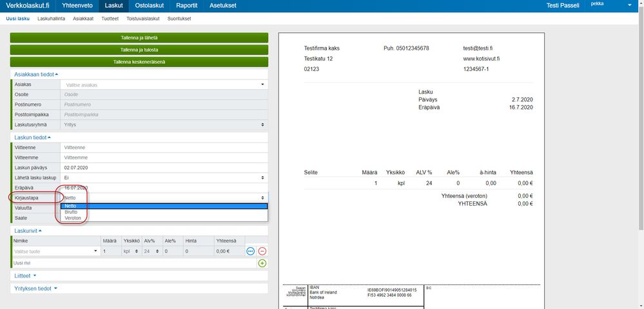Focus the Viitteemme field
Screen dimensions: 644x309
(164, 157)
